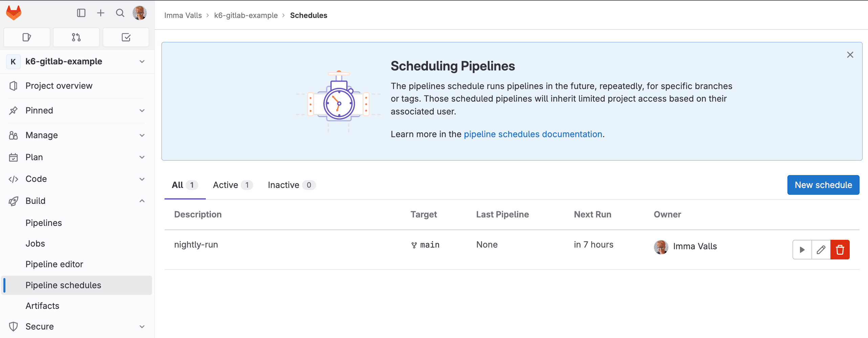868x338 pixels.
Task: Click the plus icon to create new item
Action: click(100, 13)
